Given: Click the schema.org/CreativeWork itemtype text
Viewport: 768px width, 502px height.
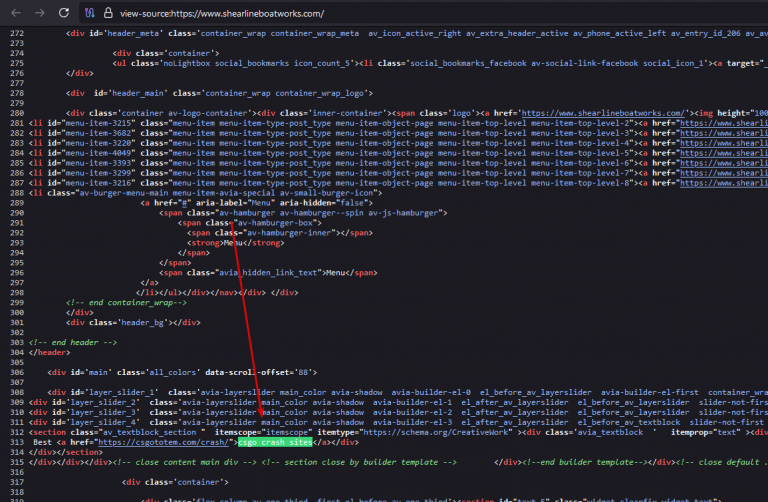Looking at the screenshot, I should (x=436, y=432).
